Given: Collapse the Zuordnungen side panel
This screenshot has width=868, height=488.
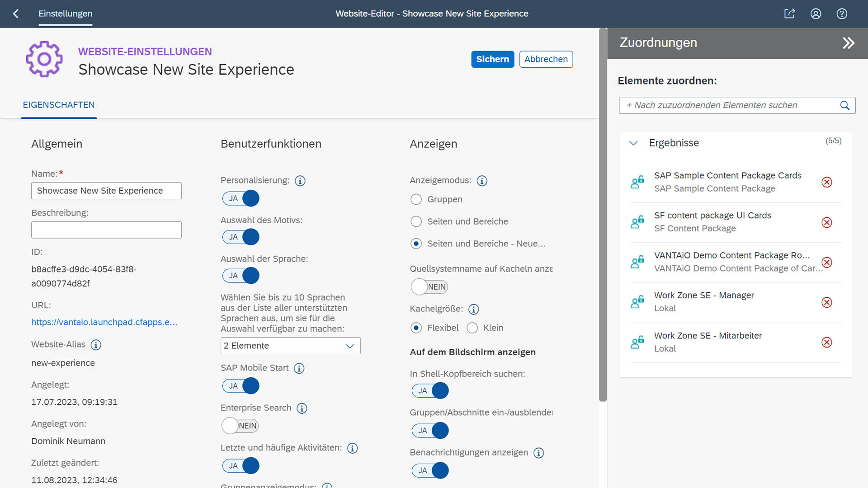Looking at the screenshot, I should pyautogui.click(x=849, y=43).
